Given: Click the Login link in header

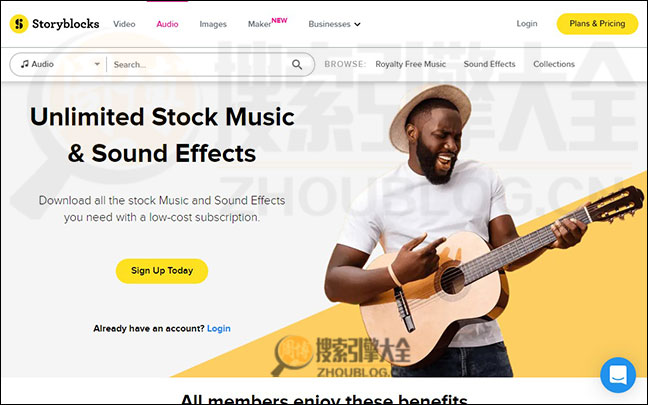Looking at the screenshot, I should pyautogui.click(x=527, y=24).
